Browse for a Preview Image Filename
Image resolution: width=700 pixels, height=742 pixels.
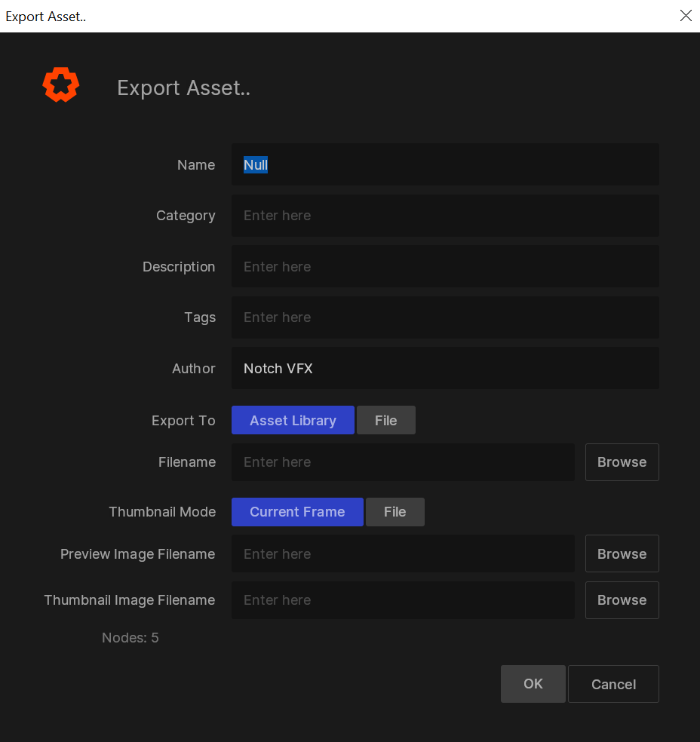point(622,553)
